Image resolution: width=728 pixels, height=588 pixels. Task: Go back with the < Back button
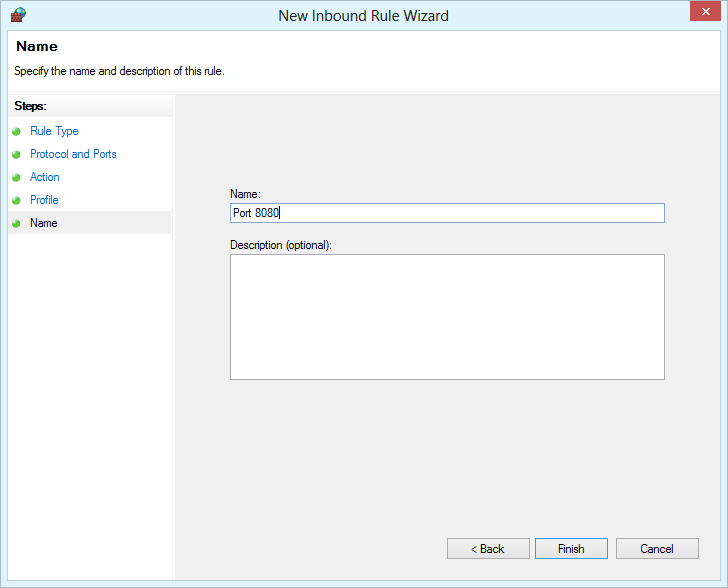(488, 549)
